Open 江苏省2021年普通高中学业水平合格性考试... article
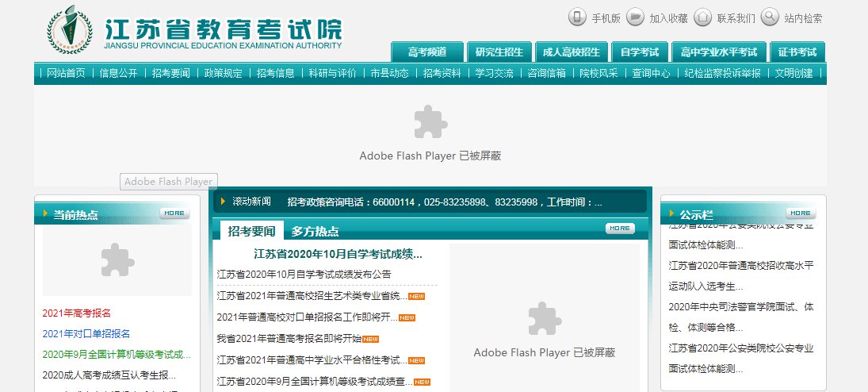Screen dimensions: 868x392 (312, 360)
